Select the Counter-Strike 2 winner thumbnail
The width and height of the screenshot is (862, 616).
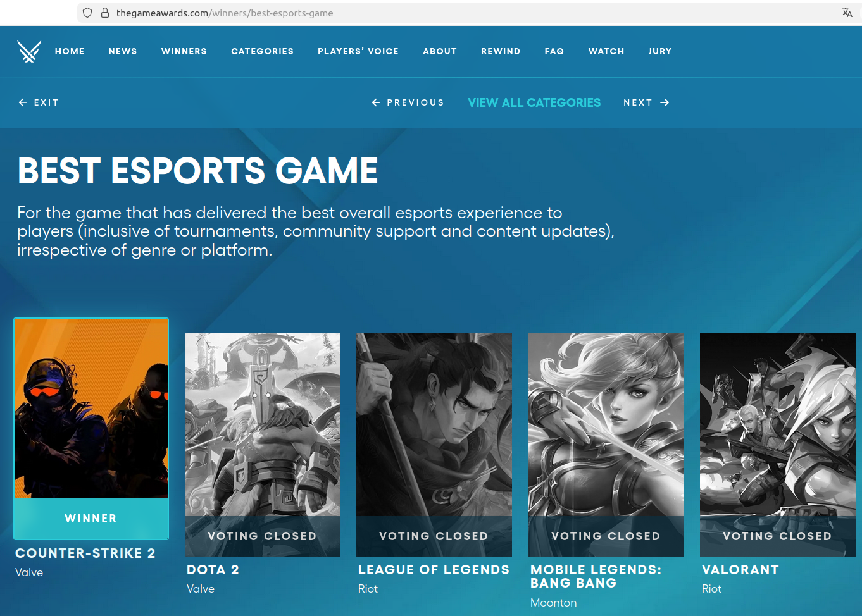click(91, 409)
